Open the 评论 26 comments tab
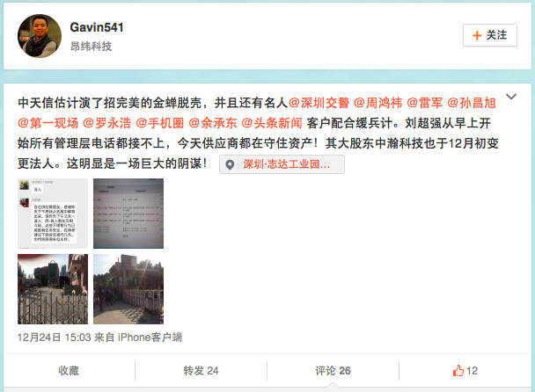Image resolution: width=535 pixels, height=392 pixels. coord(333,371)
